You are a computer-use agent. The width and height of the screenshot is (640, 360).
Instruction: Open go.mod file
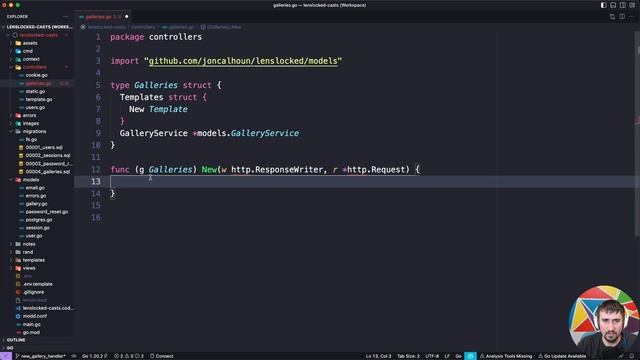tap(31, 333)
